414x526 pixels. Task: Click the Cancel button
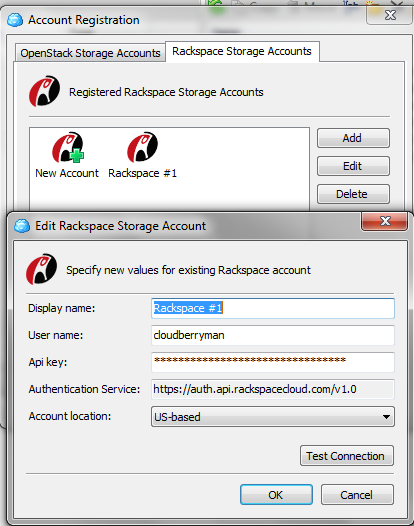pos(357,495)
